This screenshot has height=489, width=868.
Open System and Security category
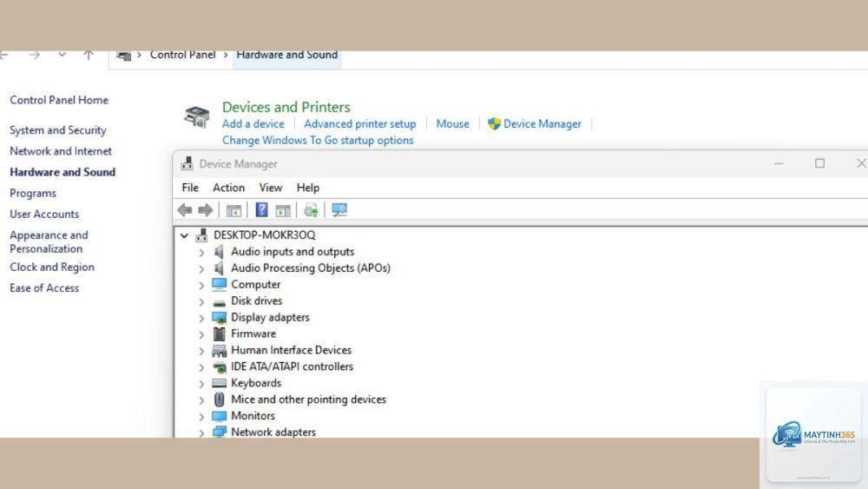pos(57,130)
